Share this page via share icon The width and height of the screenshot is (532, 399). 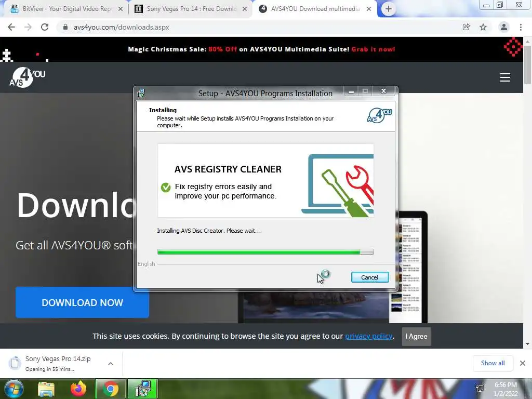[x=466, y=27]
